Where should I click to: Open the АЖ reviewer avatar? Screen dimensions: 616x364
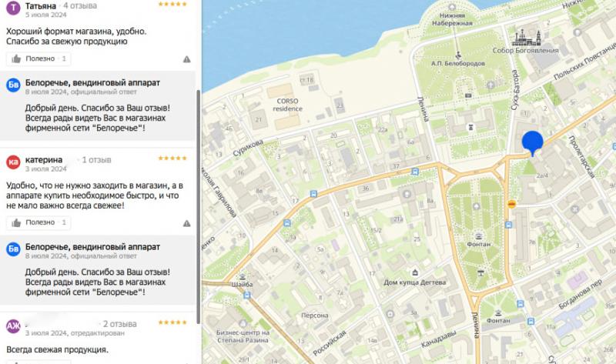[x=13, y=326]
